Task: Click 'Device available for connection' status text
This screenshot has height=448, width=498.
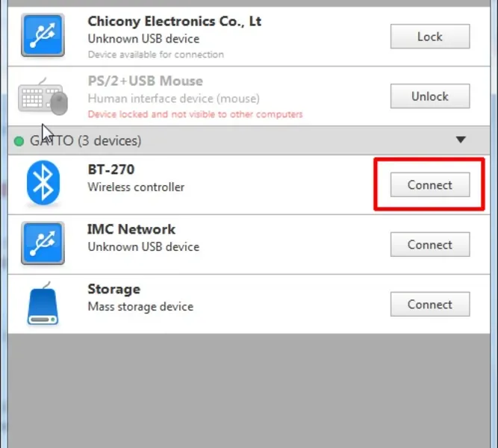Action: pyautogui.click(x=155, y=55)
